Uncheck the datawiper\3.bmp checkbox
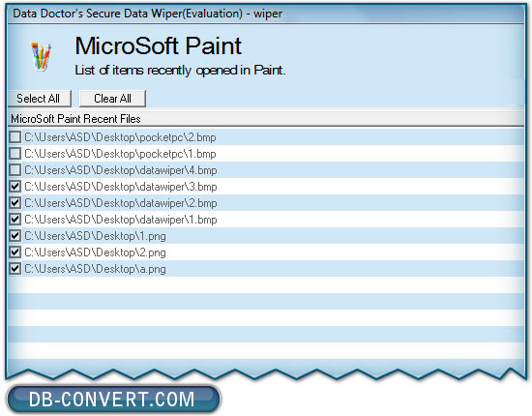The image size is (532, 416). click(x=15, y=187)
